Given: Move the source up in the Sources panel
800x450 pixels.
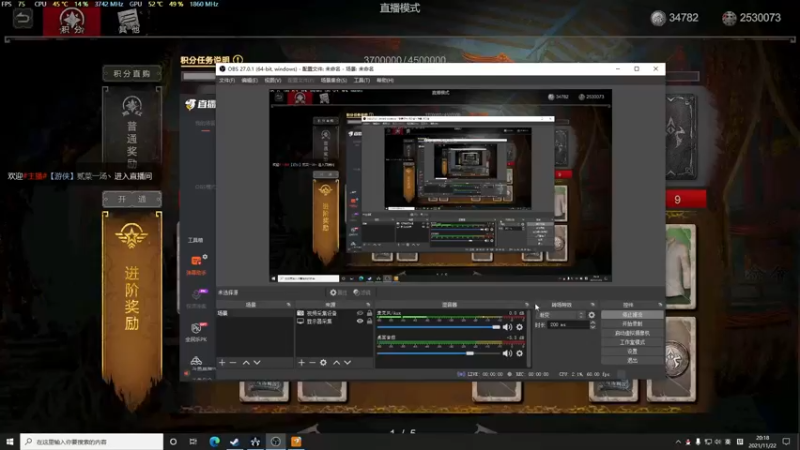Looking at the screenshot, I should tap(336, 362).
